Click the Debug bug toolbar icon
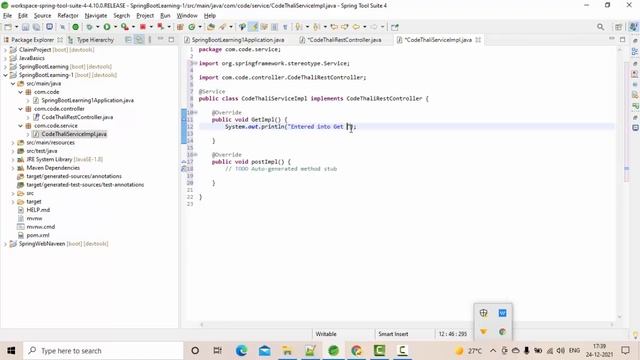Screen dimensions: 640x360 89,27
